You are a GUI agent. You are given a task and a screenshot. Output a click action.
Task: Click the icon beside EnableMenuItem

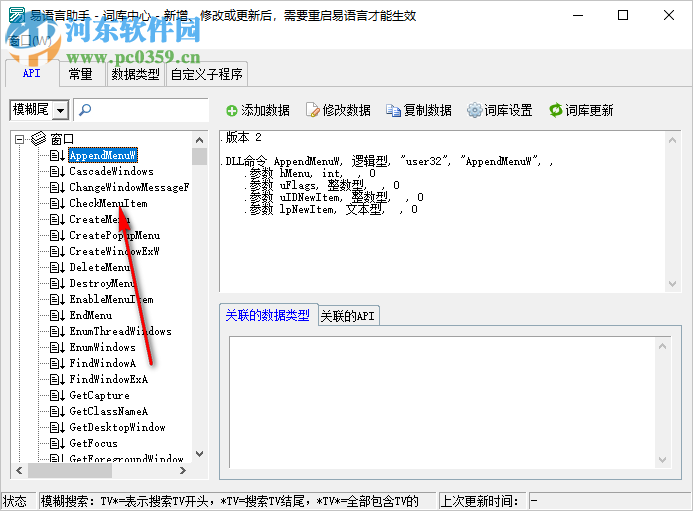click(x=57, y=300)
